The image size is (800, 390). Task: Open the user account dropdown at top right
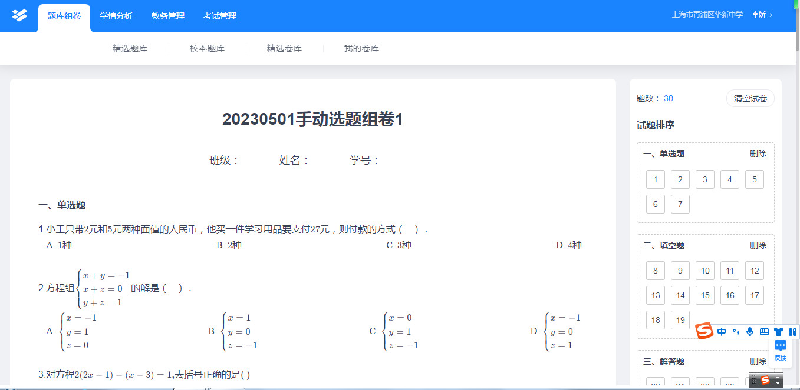point(762,15)
